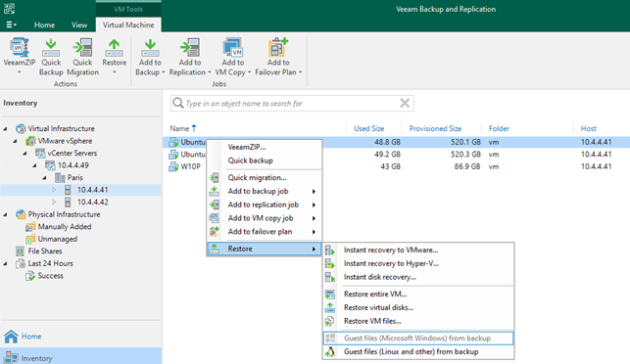This screenshot has height=364, width=630.
Task: Collapse the Virtual Infrastructure tree node
Action: point(5,129)
